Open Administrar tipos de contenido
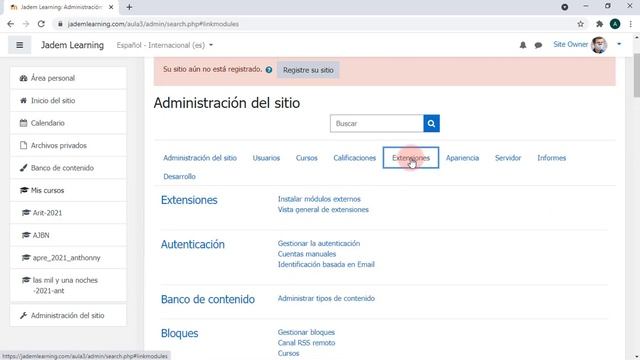Viewport: 640px width, 360px height. pos(326,298)
